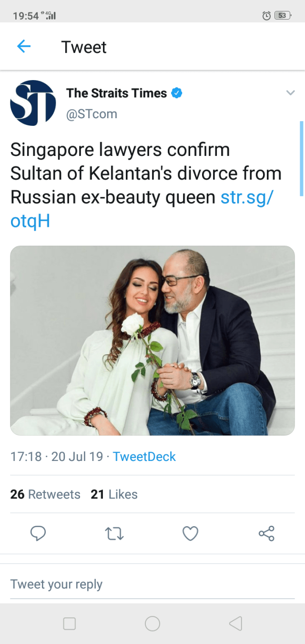Image resolution: width=305 pixels, height=644 pixels.
Task: View the TweetDeck source link
Action: pyautogui.click(x=144, y=457)
